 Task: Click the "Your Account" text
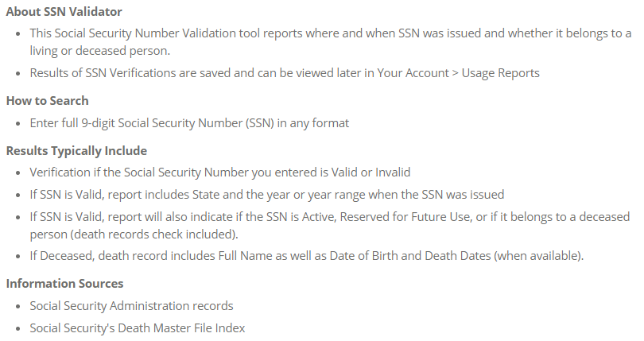pos(413,72)
